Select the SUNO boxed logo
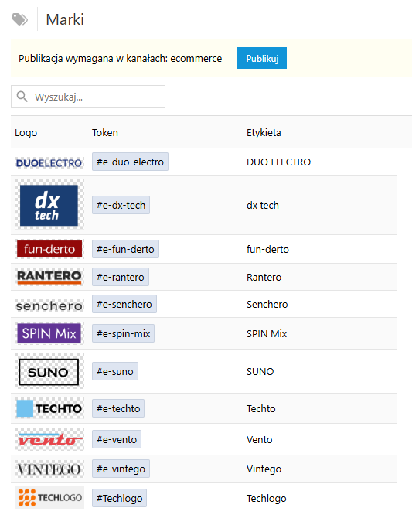The width and height of the screenshot is (412, 532). click(x=49, y=371)
